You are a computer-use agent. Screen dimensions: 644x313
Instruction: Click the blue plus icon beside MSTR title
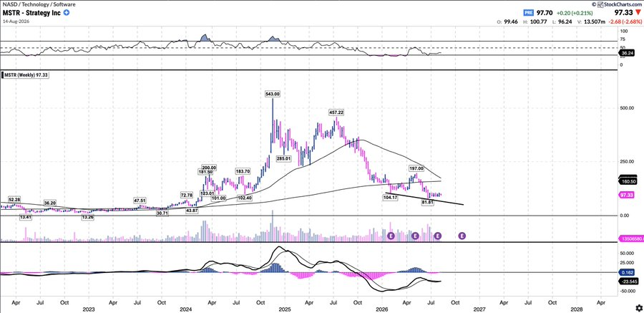coord(67,12)
